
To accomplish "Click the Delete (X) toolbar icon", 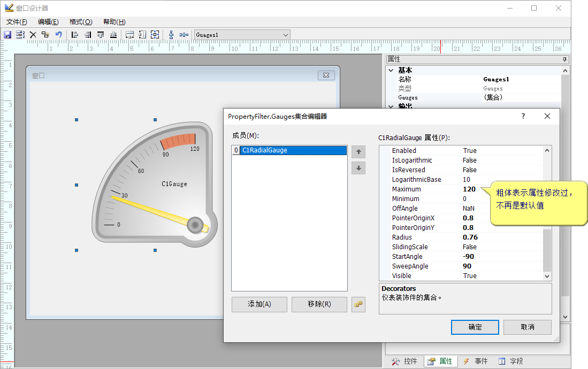I will 33,35.
